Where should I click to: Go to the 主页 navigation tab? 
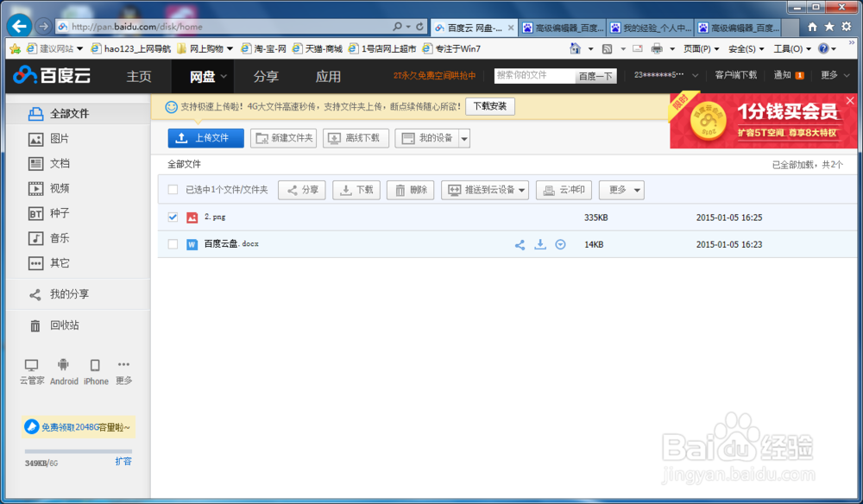(x=139, y=77)
